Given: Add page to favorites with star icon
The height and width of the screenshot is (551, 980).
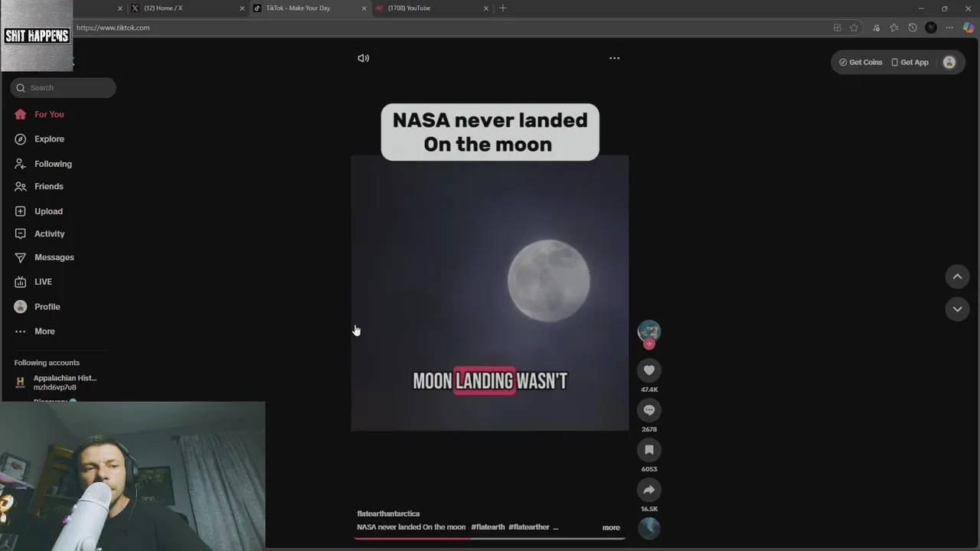Looking at the screenshot, I should click(x=854, y=28).
